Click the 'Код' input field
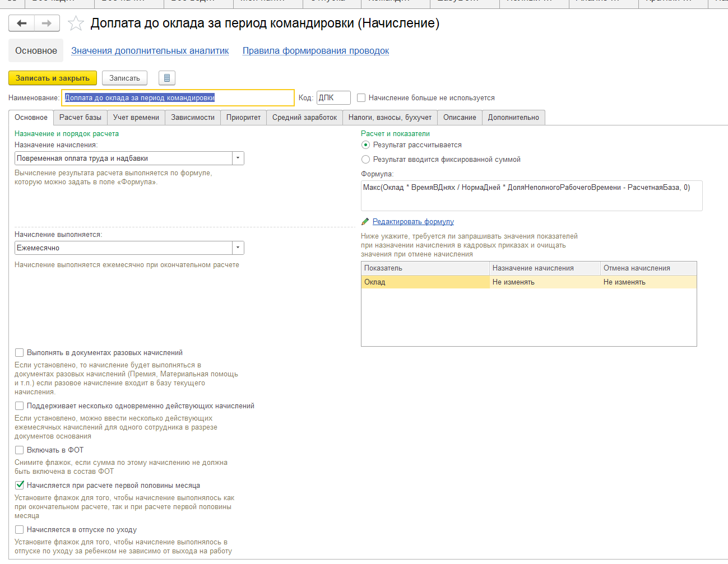This screenshot has width=728, height=564. pyautogui.click(x=333, y=98)
